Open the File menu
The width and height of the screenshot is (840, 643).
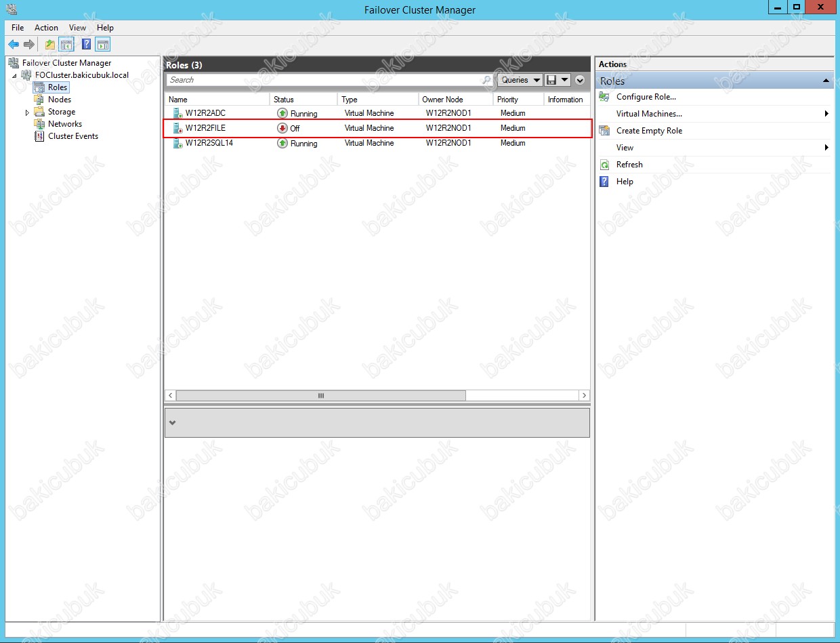point(18,28)
